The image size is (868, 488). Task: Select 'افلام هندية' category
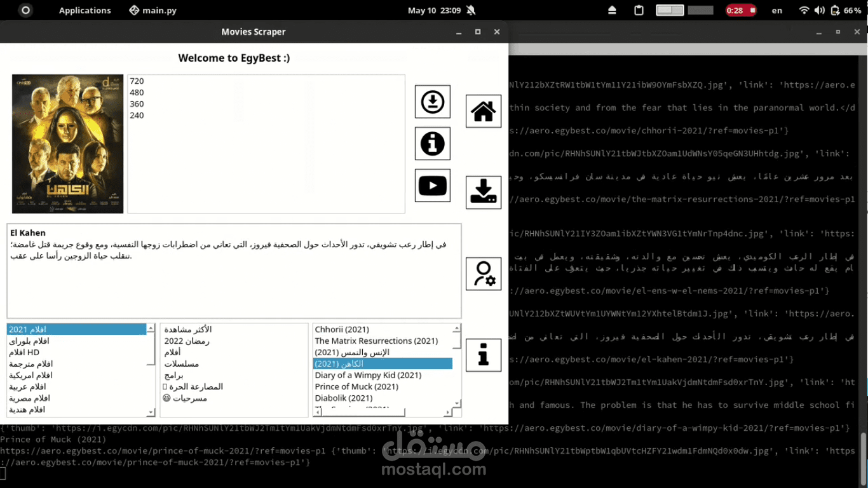tap(77, 409)
